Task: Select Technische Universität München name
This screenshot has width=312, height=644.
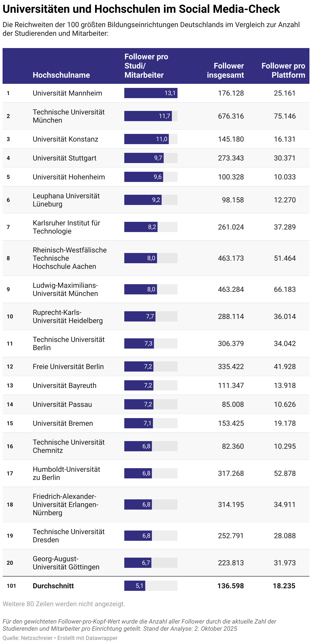Action: 69,116
